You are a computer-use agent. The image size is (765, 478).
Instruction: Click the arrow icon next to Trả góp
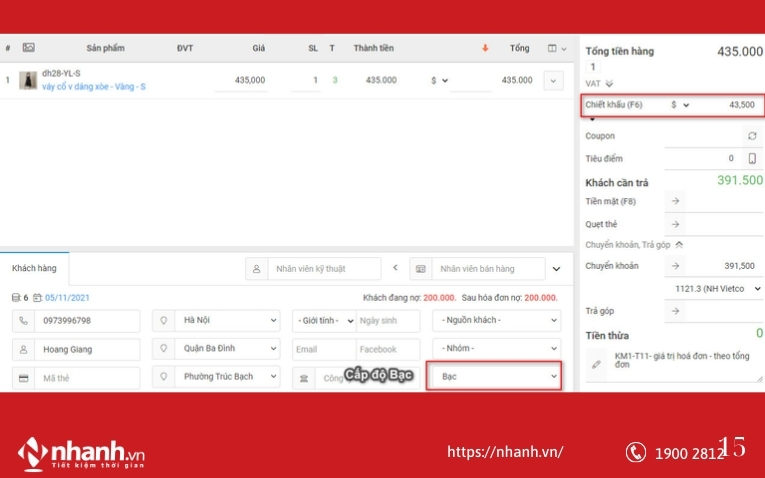point(676,311)
